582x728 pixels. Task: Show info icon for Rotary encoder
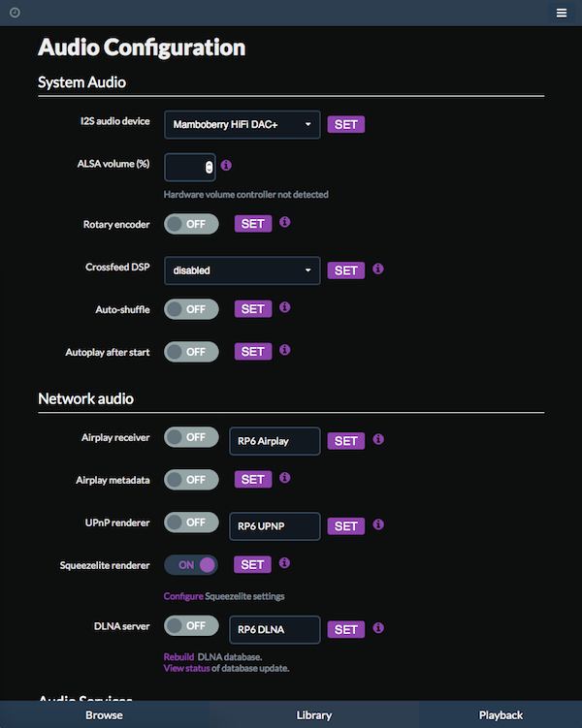pyautogui.click(x=285, y=222)
